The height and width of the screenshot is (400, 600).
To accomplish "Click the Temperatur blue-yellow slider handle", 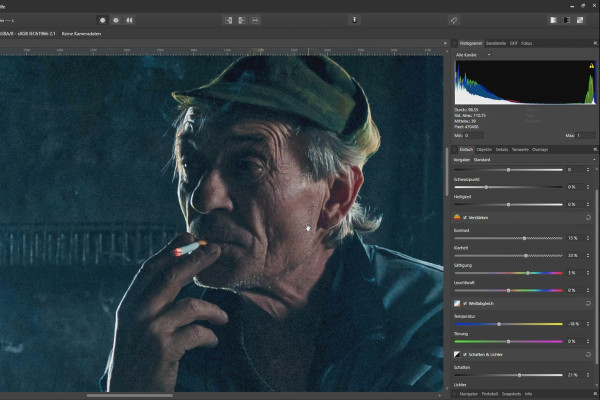I will (x=499, y=324).
